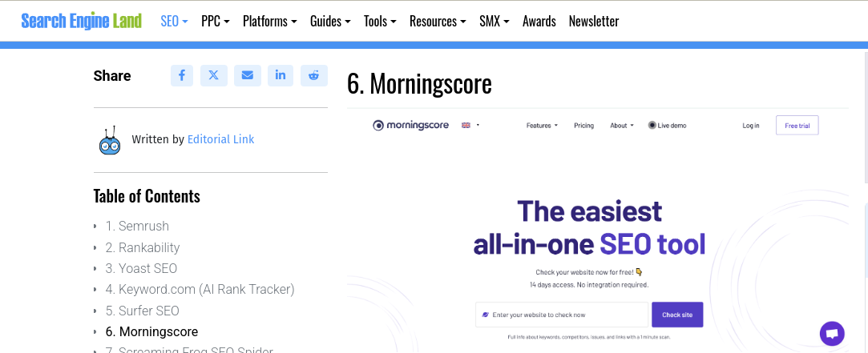Open About menu in Morningscore screenshot

point(622,126)
